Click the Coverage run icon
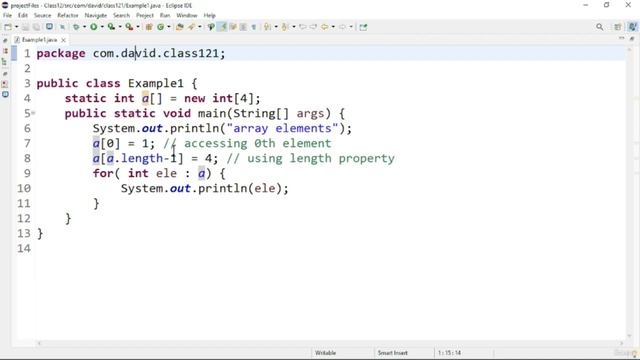Image resolution: width=640 pixels, height=360 pixels. [x=111, y=27]
